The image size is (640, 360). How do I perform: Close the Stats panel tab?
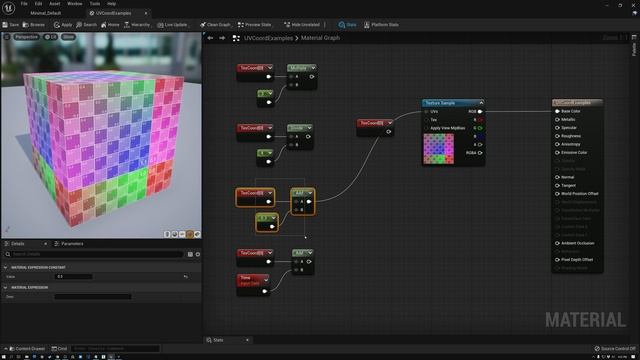pyautogui.click(x=247, y=340)
